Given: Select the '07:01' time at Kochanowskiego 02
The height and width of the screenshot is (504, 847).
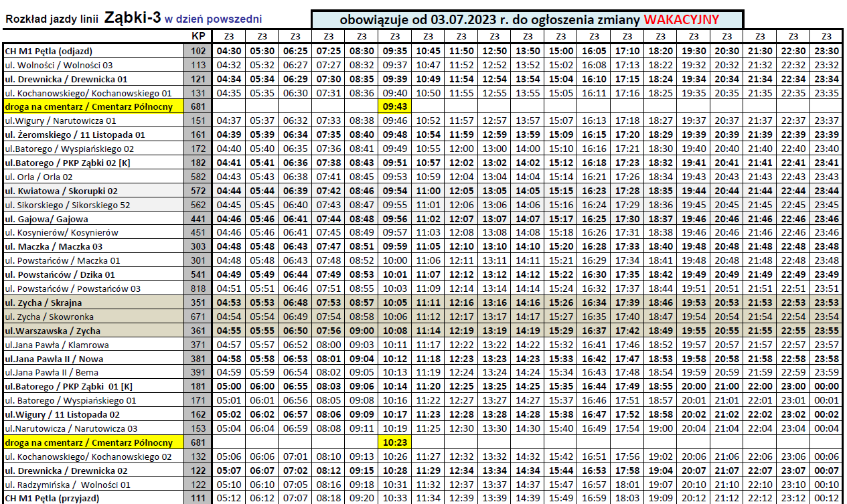Looking at the screenshot, I should 295,456.
